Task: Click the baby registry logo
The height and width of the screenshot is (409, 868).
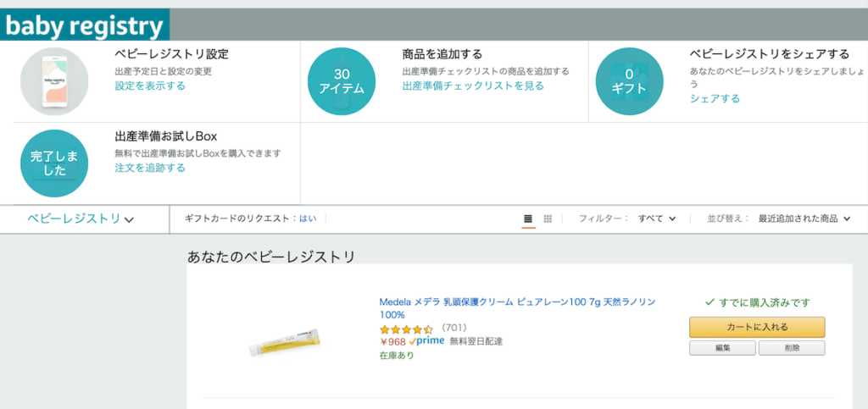Action: tap(85, 25)
